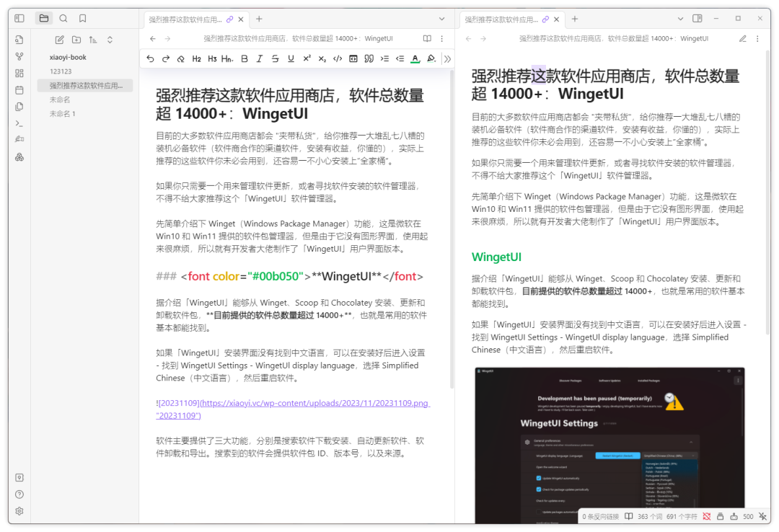
Task: Insert a code block
Action: point(353,58)
